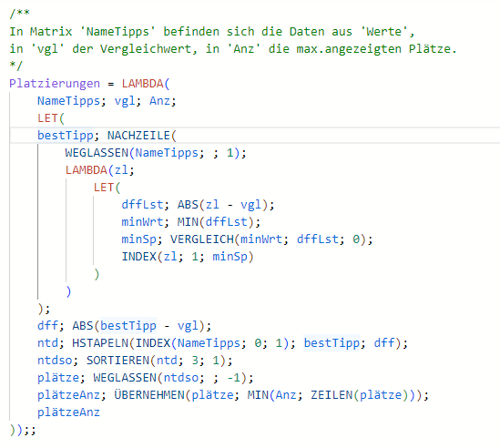Click the dff variable definition line
Screen dimensions: 500x448
(125, 326)
